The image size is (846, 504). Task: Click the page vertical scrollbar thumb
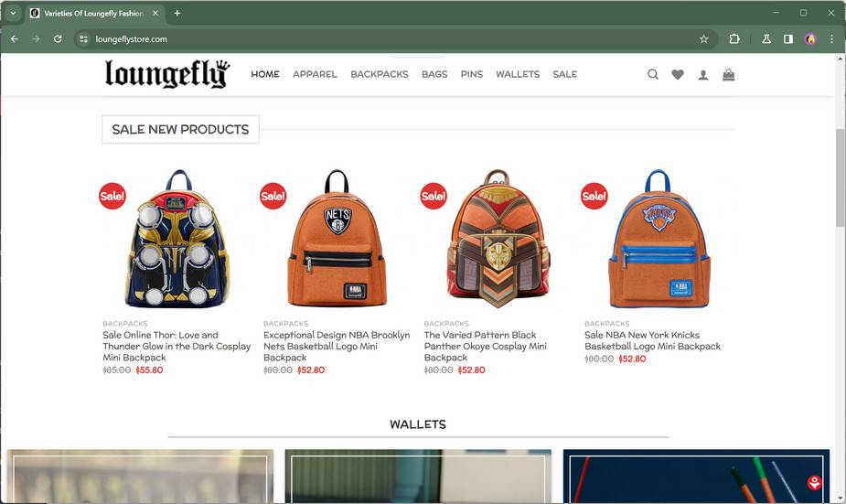[841, 178]
